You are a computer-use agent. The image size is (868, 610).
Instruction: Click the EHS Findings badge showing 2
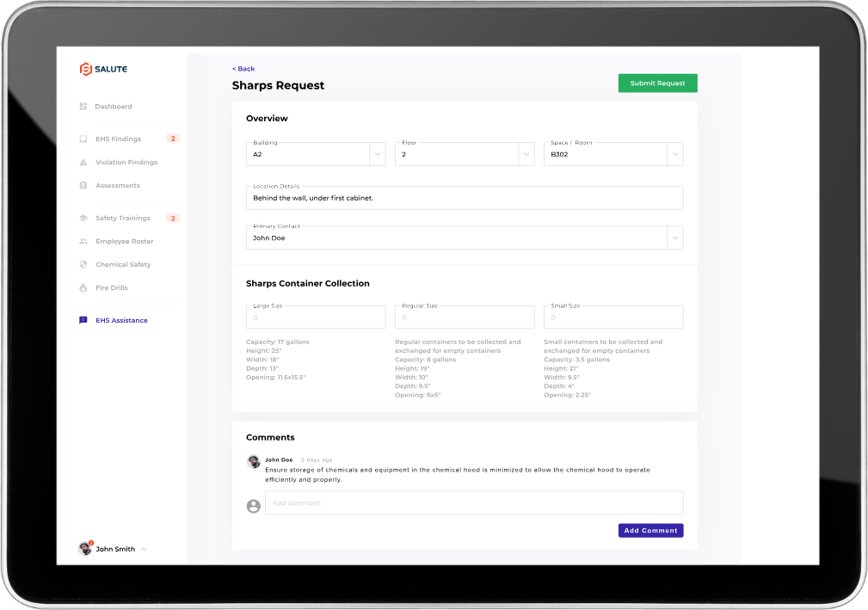pyautogui.click(x=173, y=139)
